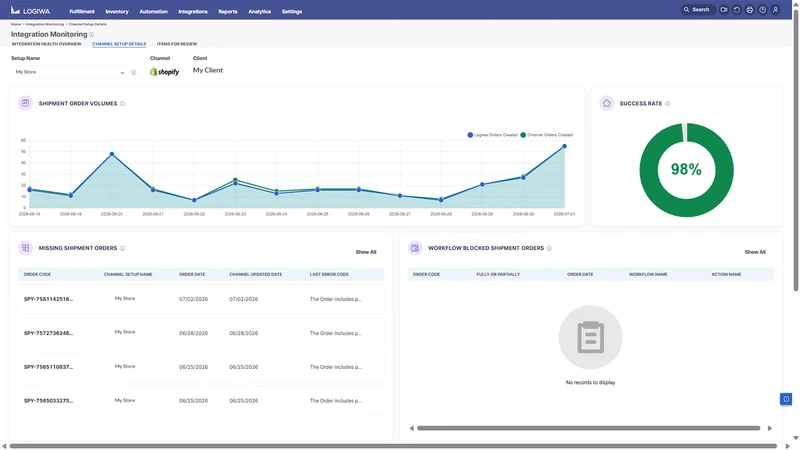Screen dimensions: 800x450
Task: Open order SPY-7565110837 row
Action: (201, 367)
